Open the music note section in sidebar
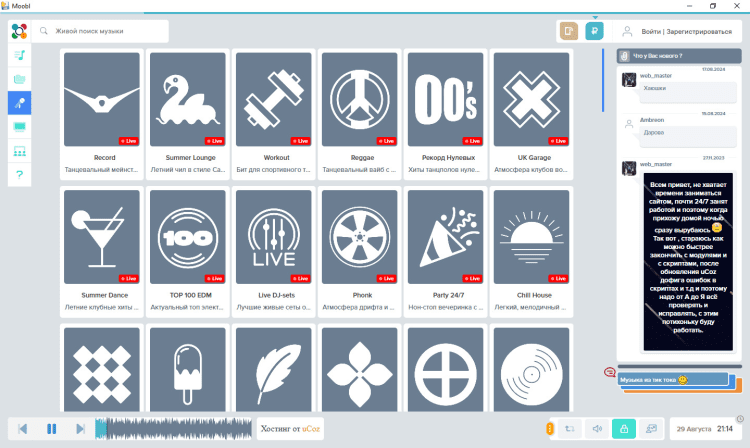The width and height of the screenshot is (750, 448). tap(19, 55)
